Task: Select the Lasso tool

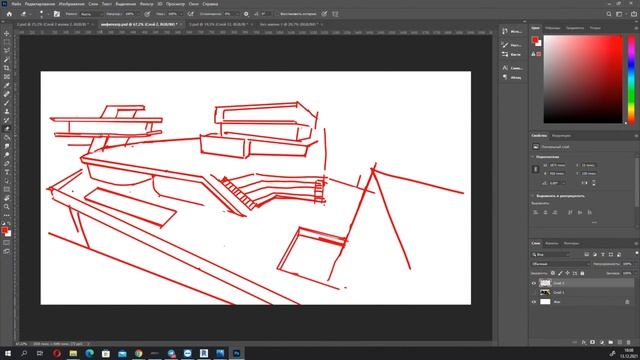Action: [7, 50]
